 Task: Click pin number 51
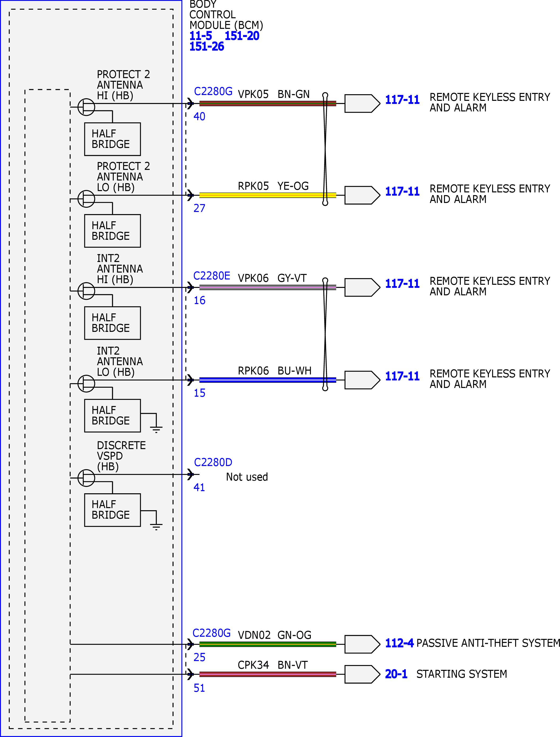(199, 688)
